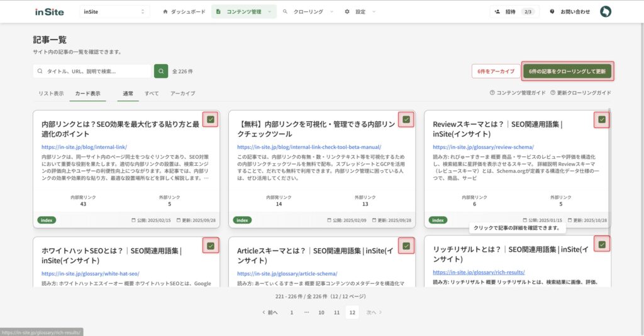Uncheck the 内部リンクとは？ card checkbox
The width and height of the screenshot is (644, 336).
[210, 119]
